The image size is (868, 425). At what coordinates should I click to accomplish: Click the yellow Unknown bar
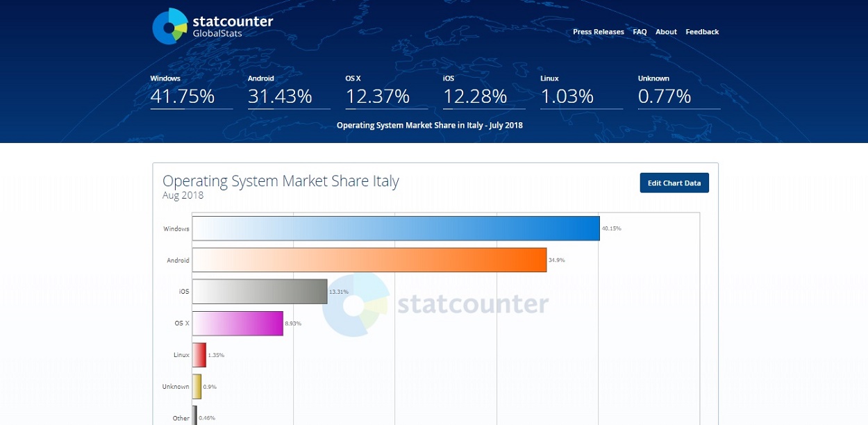tap(197, 386)
